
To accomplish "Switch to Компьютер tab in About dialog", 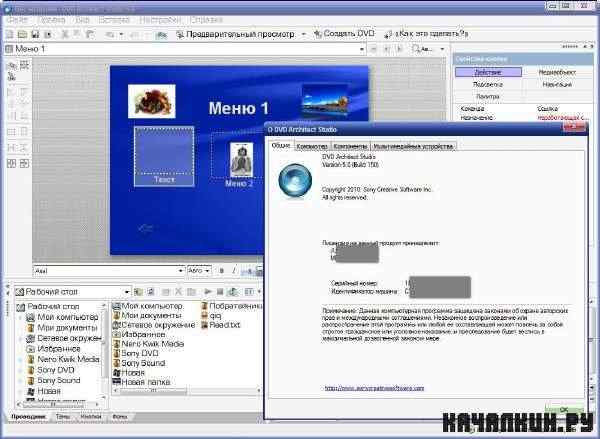I will click(x=312, y=146).
